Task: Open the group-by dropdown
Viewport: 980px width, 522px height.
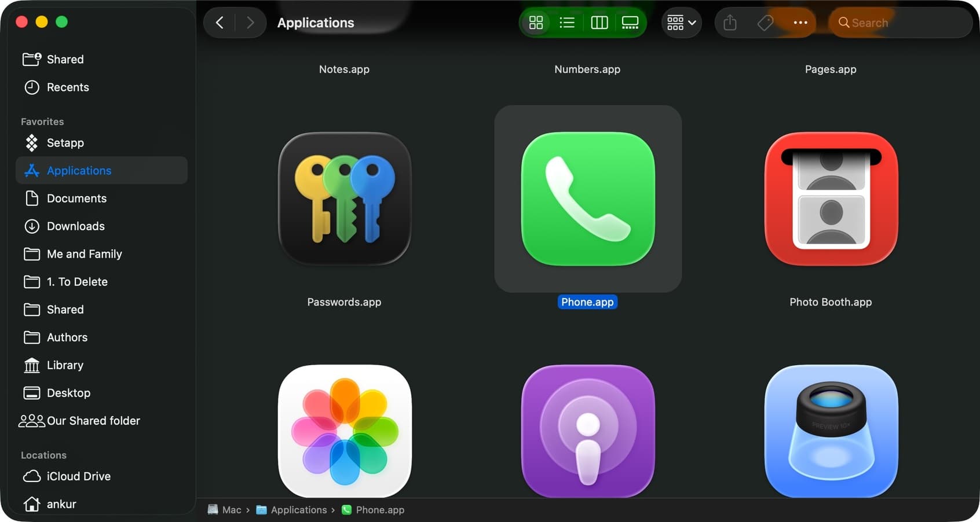Action: click(x=681, y=23)
